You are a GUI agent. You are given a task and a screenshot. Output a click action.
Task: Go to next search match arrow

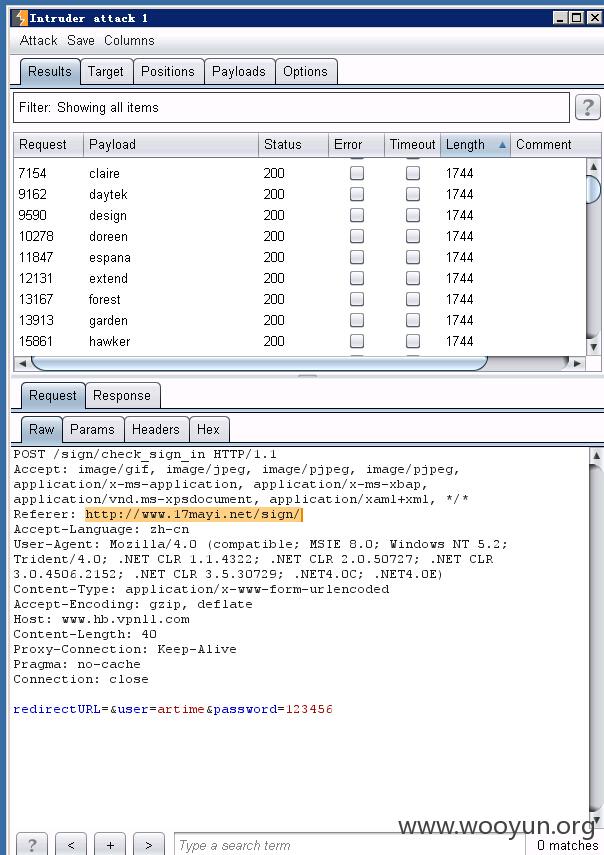(149, 845)
